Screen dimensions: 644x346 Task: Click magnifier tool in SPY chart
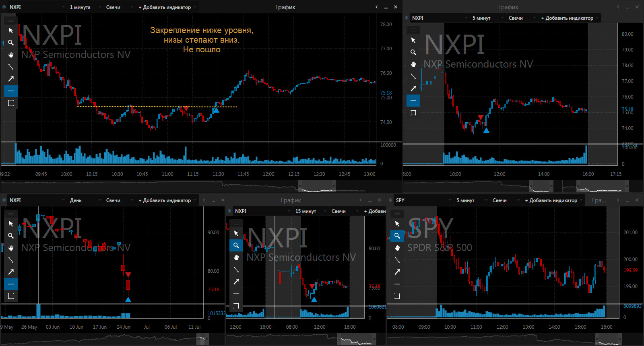397,236
